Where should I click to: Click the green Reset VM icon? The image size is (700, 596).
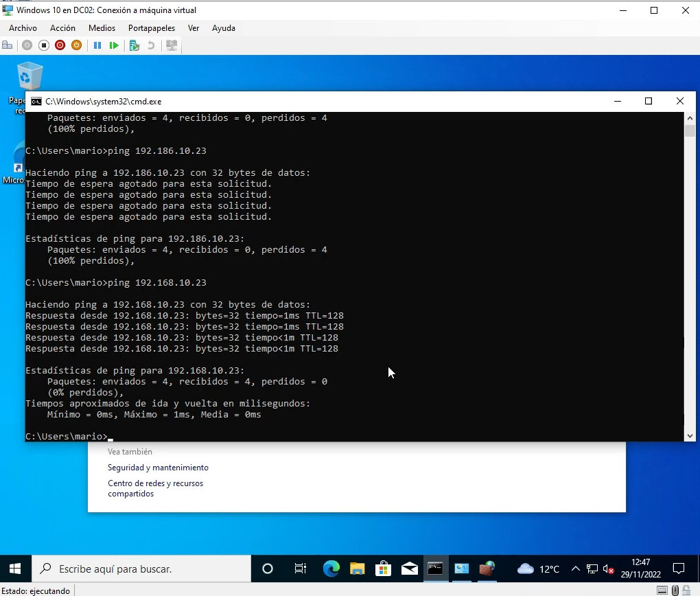114,45
